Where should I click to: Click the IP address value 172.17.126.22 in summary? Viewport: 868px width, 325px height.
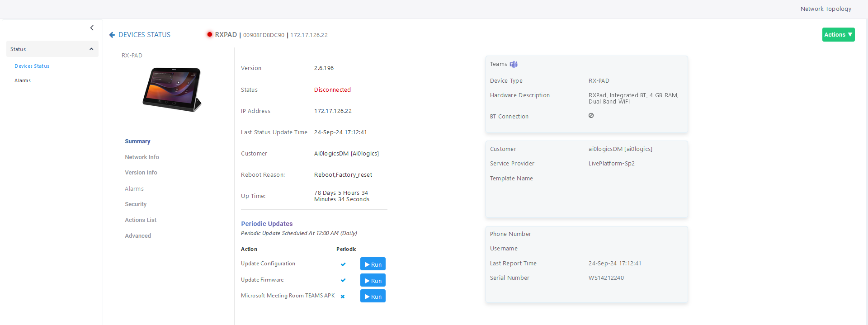point(333,111)
